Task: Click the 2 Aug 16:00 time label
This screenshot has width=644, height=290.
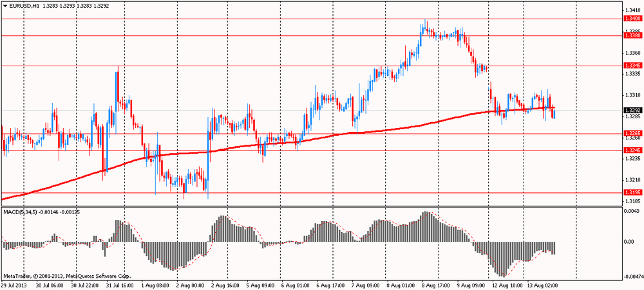Action: (x=224, y=285)
